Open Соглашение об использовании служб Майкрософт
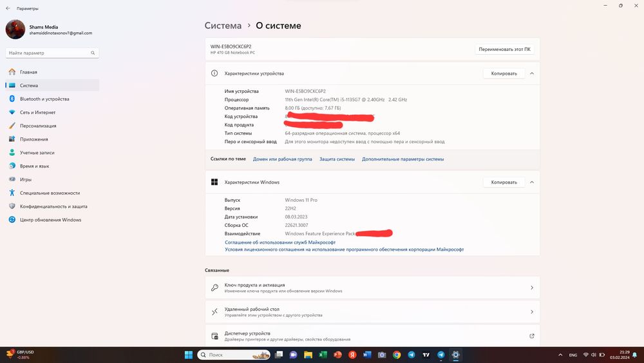Image resolution: width=644 pixels, height=363 pixels. (280, 242)
